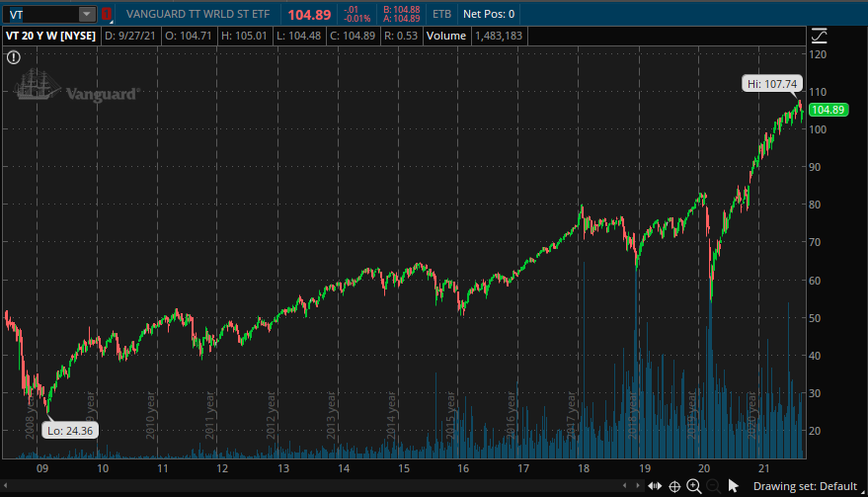This screenshot has width=868, height=497.
Task: Click the -0.01% net change value
Action: pyautogui.click(x=357, y=19)
